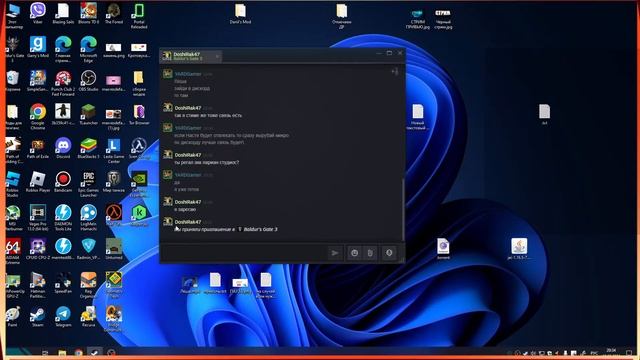Image resolution: width=640 pixels, height=360 pixels.
Task: Click the attach file icon in chat
Action: click(370, 253)
